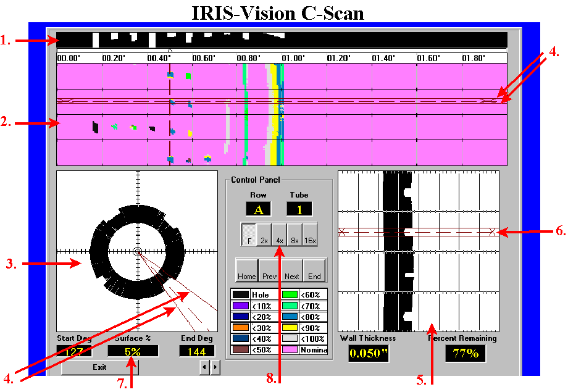The image size is (568, 392).
Task: Set zoom to 2x
Action: [264, 235]
